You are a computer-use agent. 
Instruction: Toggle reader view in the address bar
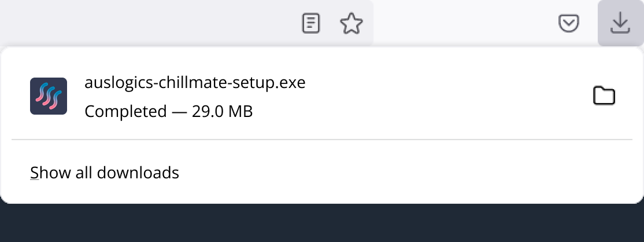311,24
